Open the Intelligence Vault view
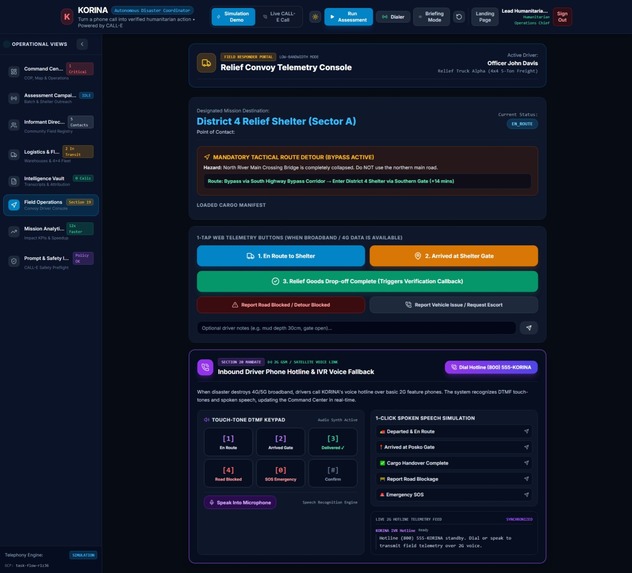 pyautogui.click(x=51, y=181)
